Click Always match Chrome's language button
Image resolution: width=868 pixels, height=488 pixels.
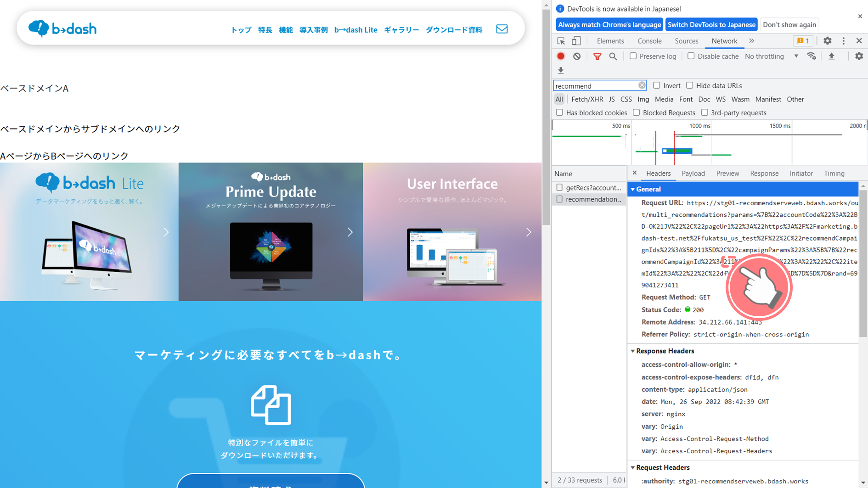[x=609, y=25]
